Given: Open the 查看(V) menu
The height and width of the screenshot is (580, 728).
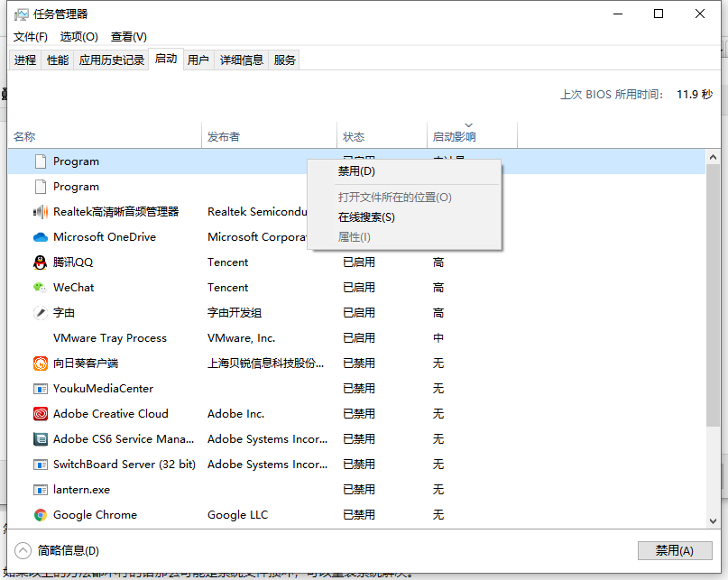Looking at the screenshot, I should point(127,37).
